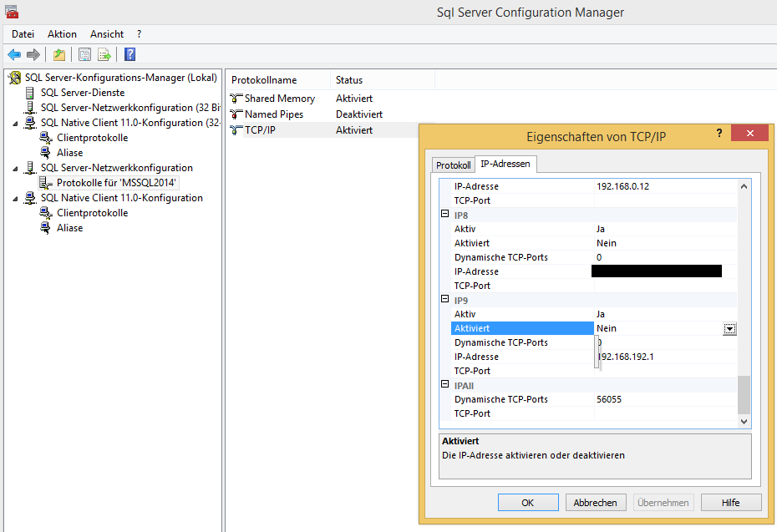Select the TCP-Port row under IP8
The height and width of the screenshot is (532, 777).
(x=594, y=286)
